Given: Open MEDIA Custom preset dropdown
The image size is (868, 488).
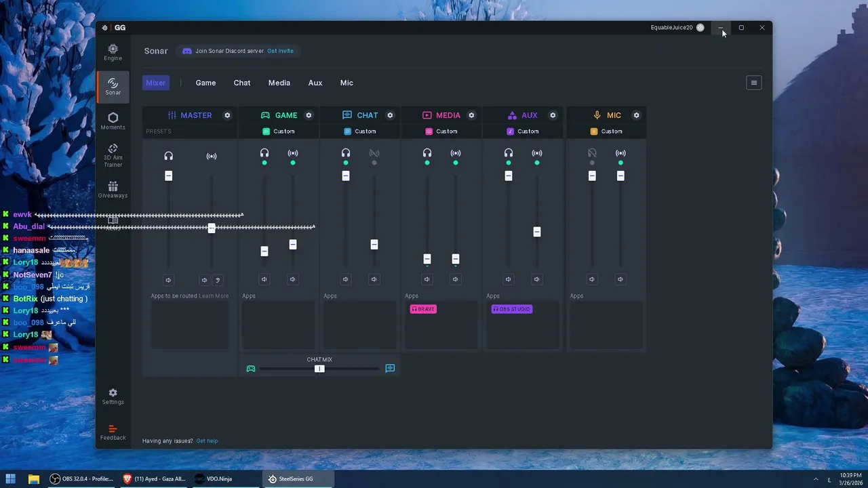Looking at the screenshot, I should 441,131.
